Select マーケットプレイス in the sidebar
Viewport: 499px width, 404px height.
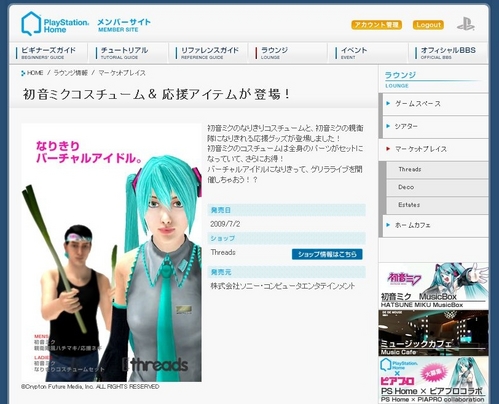point(435,149)
